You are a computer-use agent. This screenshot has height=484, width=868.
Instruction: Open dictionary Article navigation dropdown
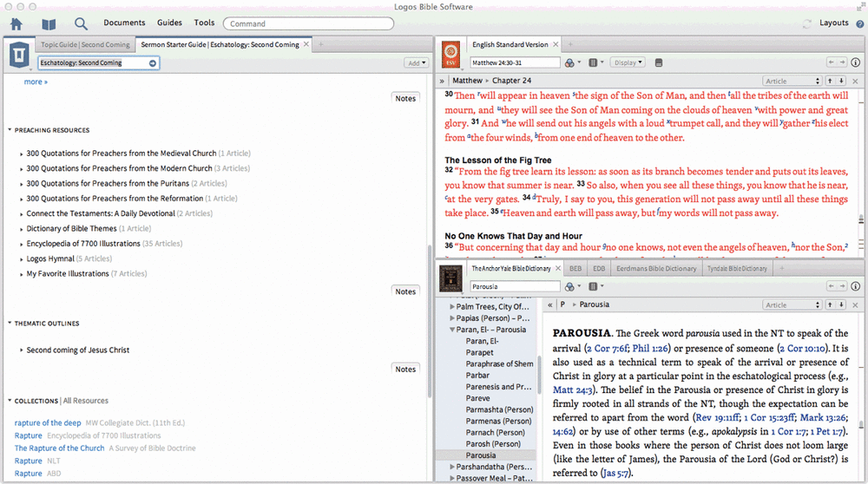click(792, 304)
